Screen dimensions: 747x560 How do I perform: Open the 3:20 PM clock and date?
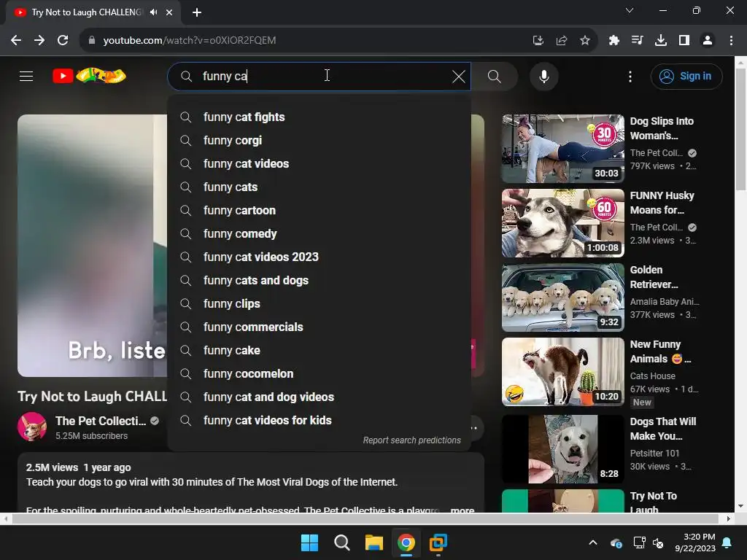[x=695, y=542]
